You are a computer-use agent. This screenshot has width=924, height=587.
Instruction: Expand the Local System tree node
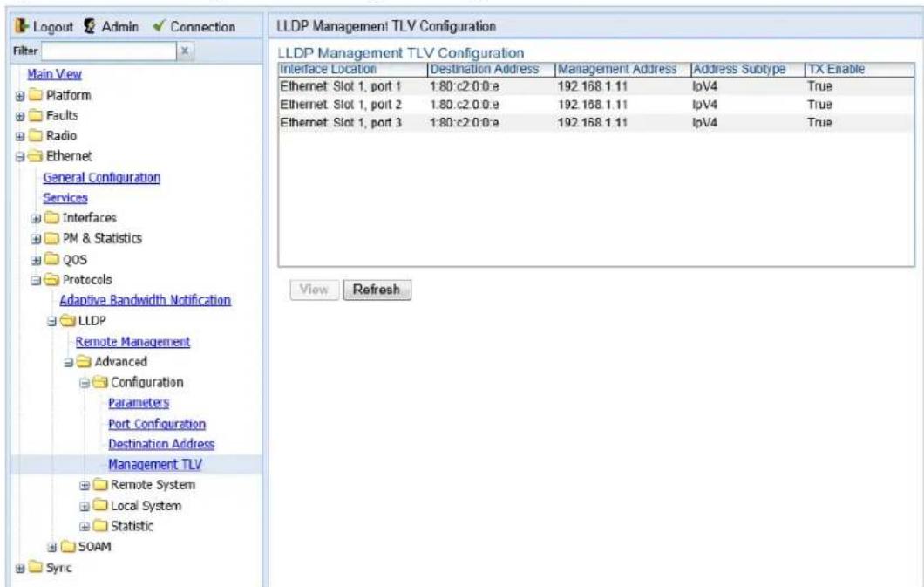point(85,506)
